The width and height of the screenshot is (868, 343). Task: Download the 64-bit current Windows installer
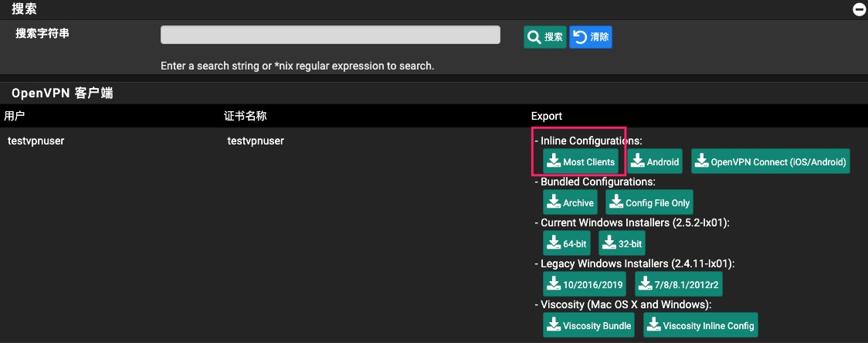[567, 244]
